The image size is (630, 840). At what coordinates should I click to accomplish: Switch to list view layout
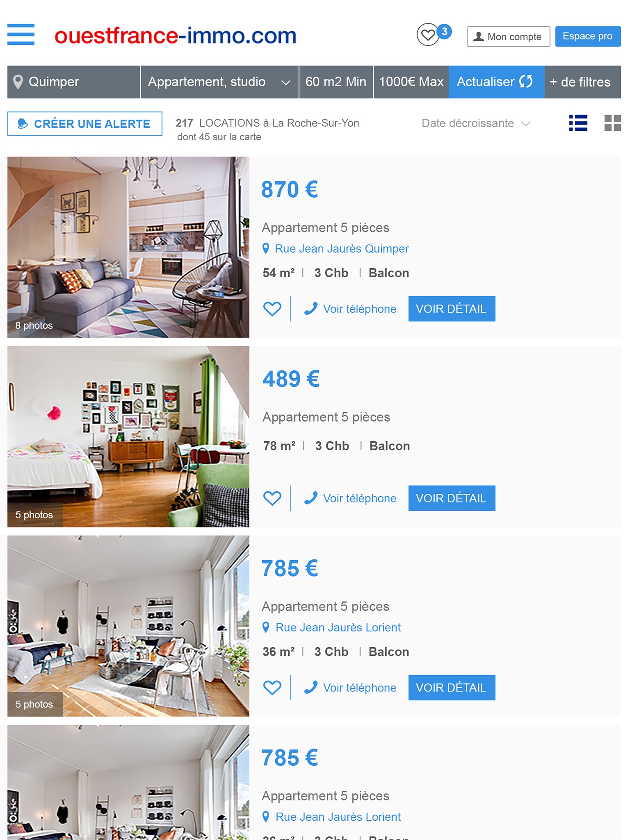(578, 123)
